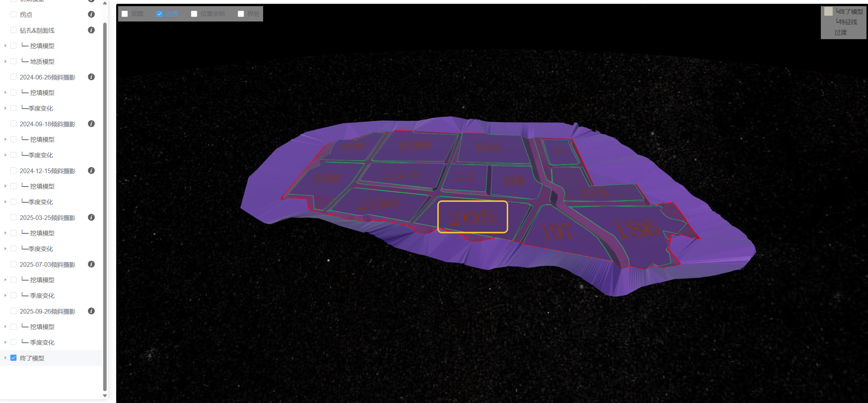The width and height of the screenshot is (868, 403).
Task: Show info for 2024-06-26倾斜摄影
Action: [91, 77]
